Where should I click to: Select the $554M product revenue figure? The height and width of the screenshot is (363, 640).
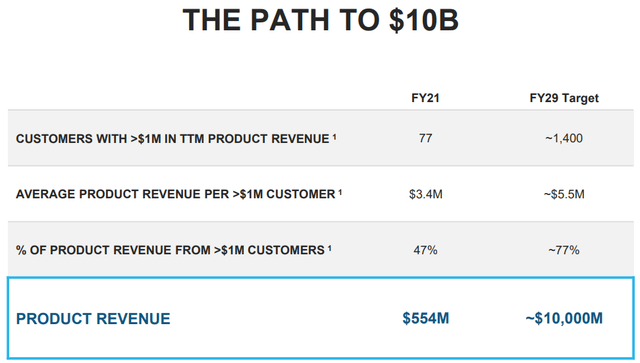click(426, 318)
